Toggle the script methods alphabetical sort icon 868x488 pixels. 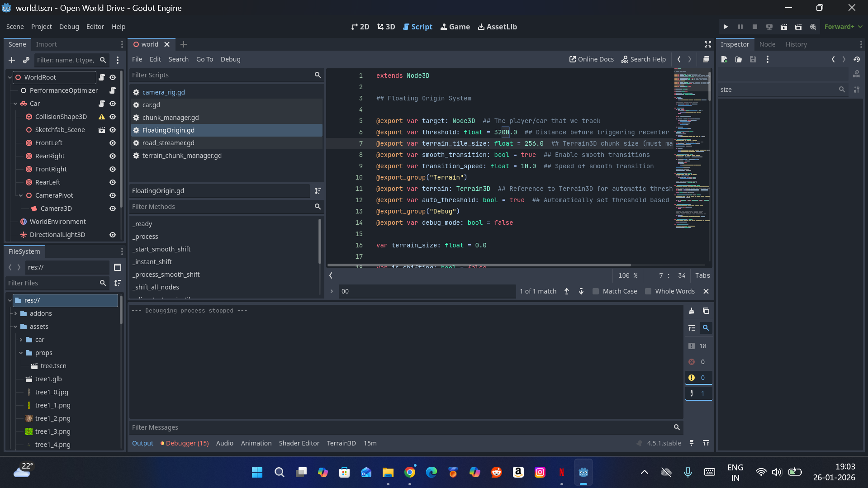click(318, 191)
